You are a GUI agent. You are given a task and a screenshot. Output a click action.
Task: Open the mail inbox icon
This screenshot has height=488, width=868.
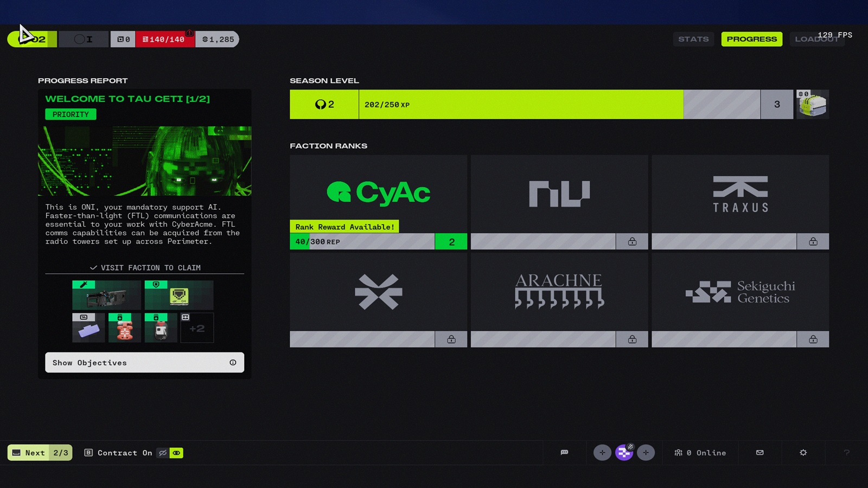(x=759, y=452)
